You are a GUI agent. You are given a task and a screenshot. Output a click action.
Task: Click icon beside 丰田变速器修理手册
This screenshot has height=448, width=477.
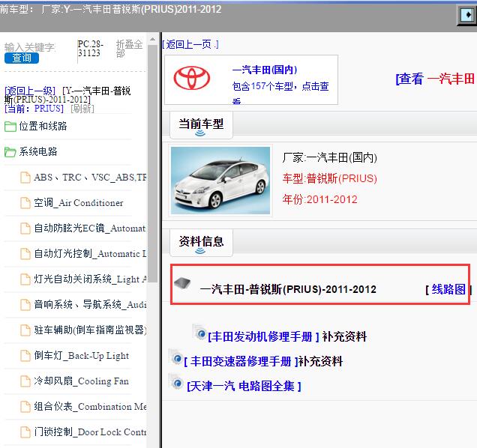tap(175, 357)
